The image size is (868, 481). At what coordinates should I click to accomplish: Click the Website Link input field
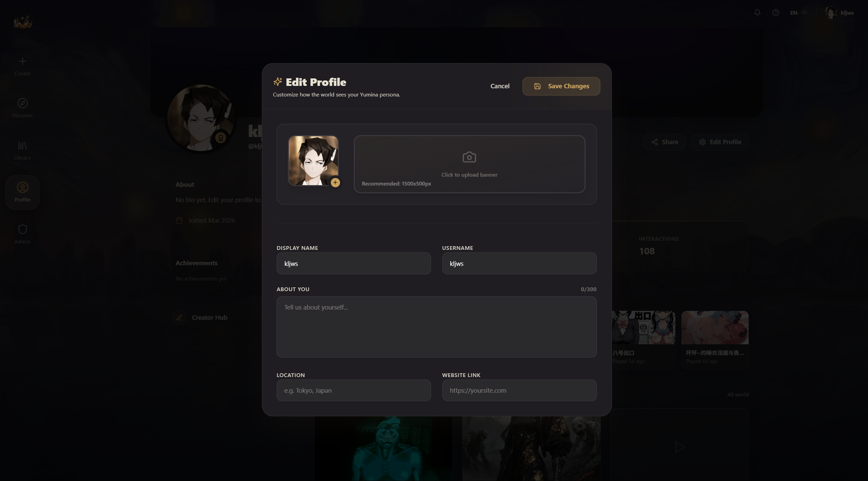[519, 390]
